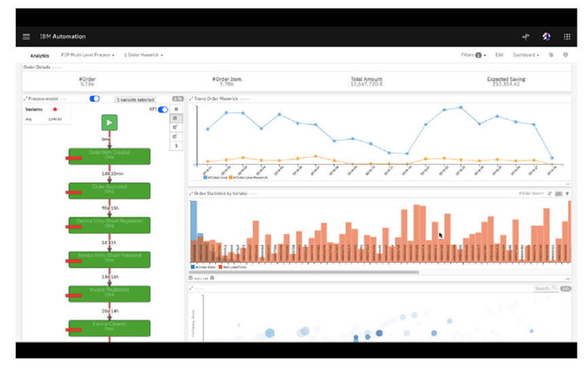This screenshot has height=376, width=588.
Task: Click the top grid icon in process toolbar
Action: 176,109
